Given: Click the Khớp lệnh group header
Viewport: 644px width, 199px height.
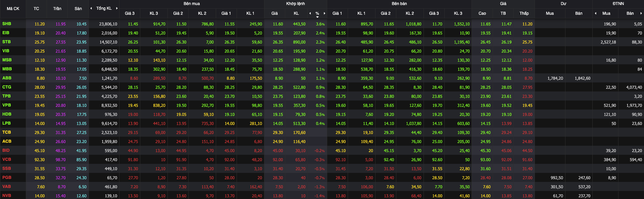Looking at the screenshot, I should coord(296,4).
